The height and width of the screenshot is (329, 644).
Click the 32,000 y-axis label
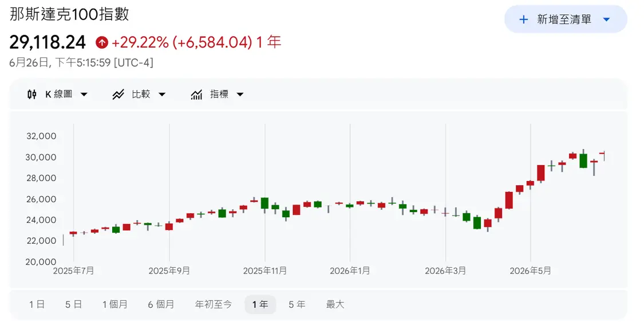click(x=41, y=136)
